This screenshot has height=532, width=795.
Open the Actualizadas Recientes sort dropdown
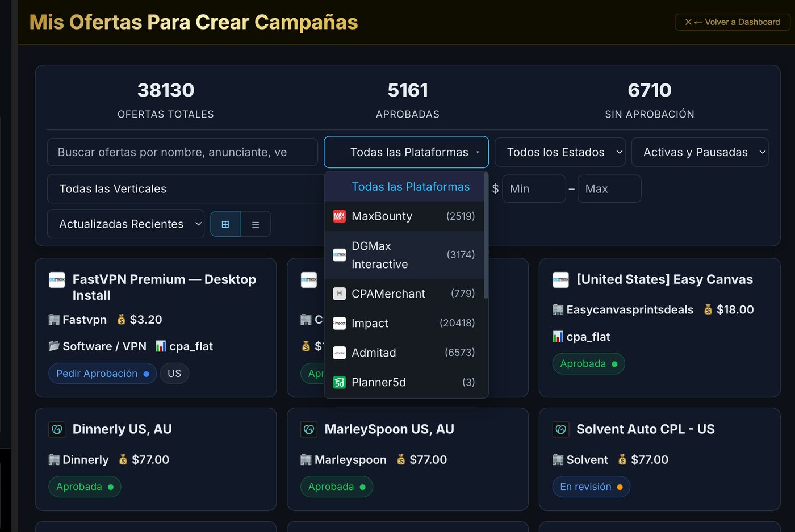click(x=125, y=224)
